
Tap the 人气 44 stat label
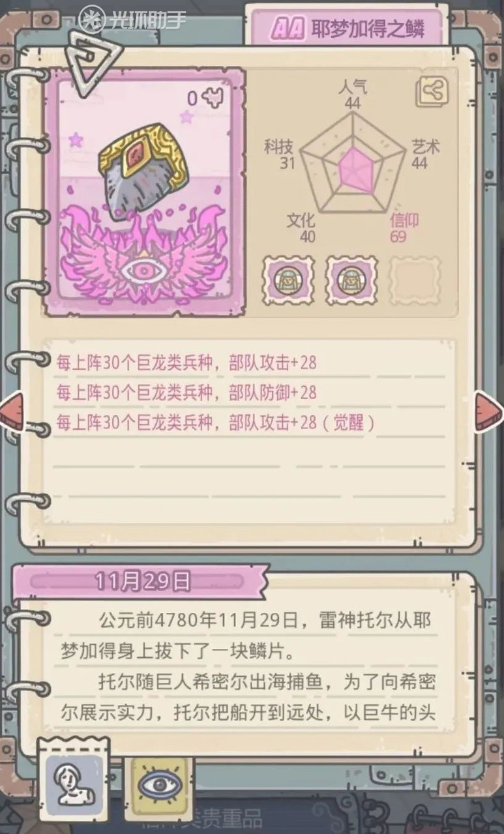[x=353, y=94]
